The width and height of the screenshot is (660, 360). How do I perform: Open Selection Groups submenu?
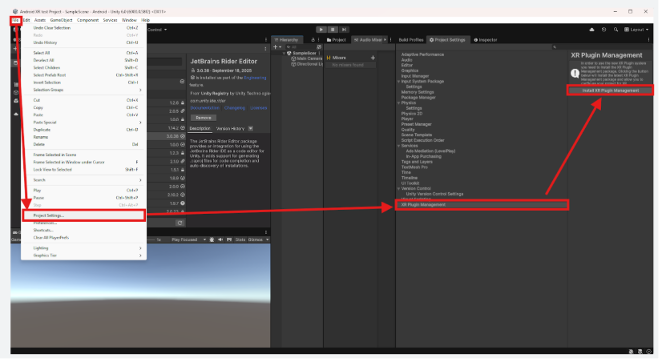tap(84, 90)
